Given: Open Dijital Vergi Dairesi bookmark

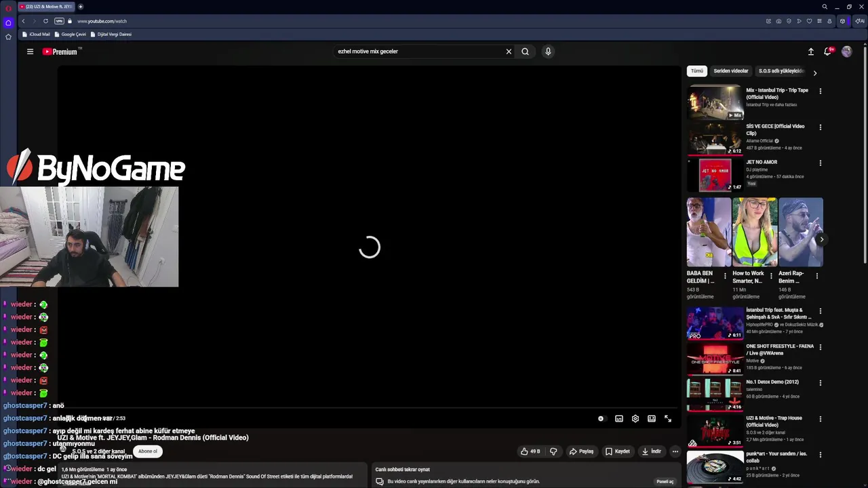Looking at the screenshot, I should click(111, 34).
